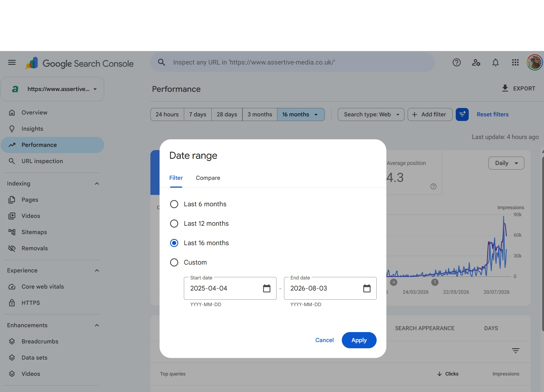The width and height of the screenshot is (544, 392).
Task: Click the blue filter sparkle icon button
Action: click(x=462, y=114)
